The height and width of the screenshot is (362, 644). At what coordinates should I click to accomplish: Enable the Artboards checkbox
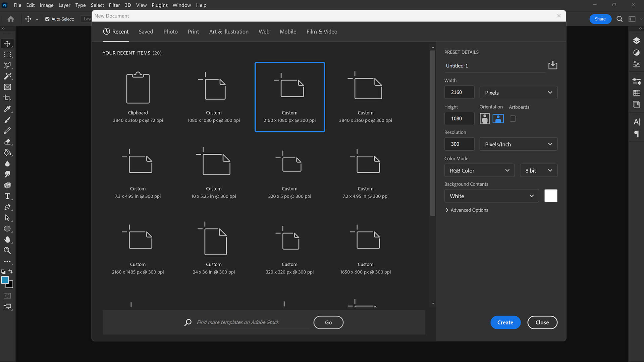point(513,118)
